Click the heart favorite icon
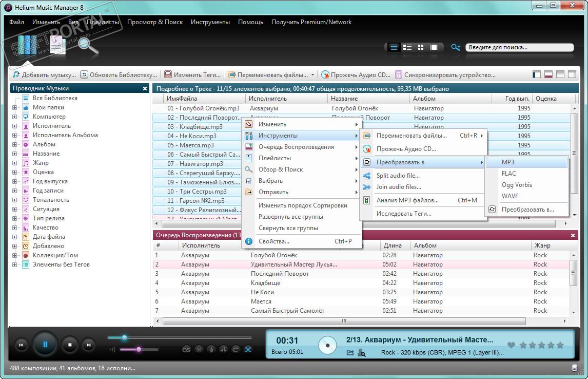The width and height of the screenshot is (588, 379). pyautogui.click(x=511, y=345)
